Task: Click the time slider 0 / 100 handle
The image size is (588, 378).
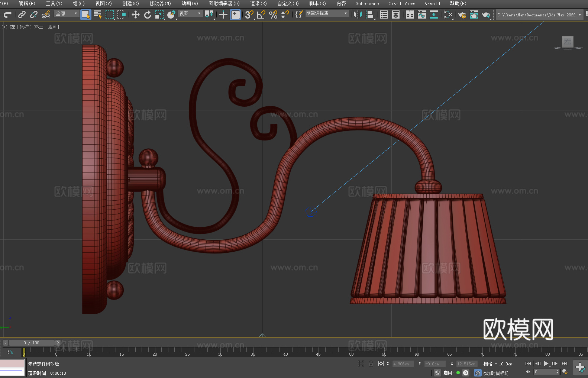Action: [x=31, y=343]
